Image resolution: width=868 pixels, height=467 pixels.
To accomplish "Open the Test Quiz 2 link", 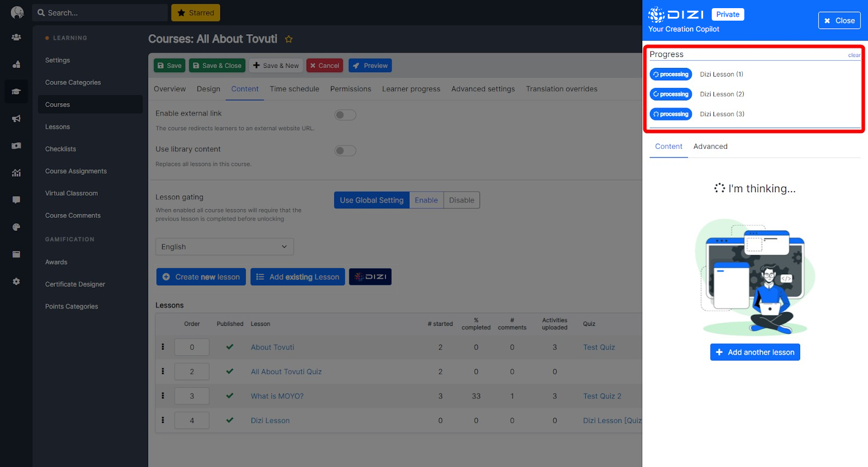I will [602, 396].
